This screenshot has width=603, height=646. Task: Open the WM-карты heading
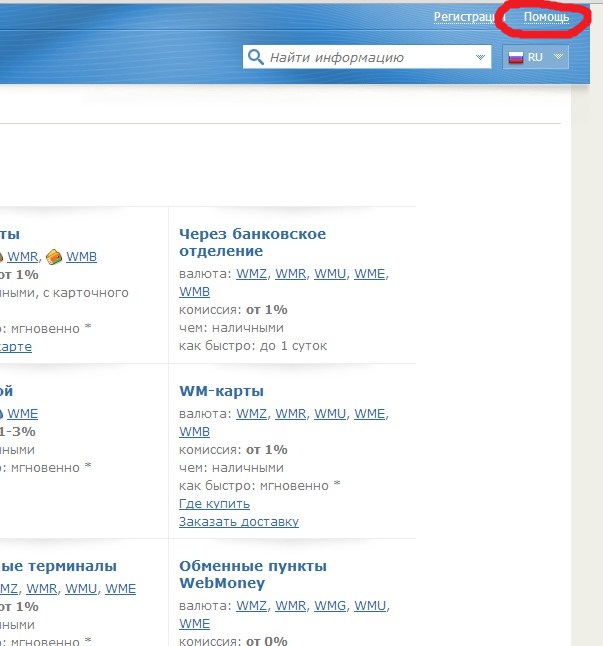pyautogui.click(x=221, y=391)
